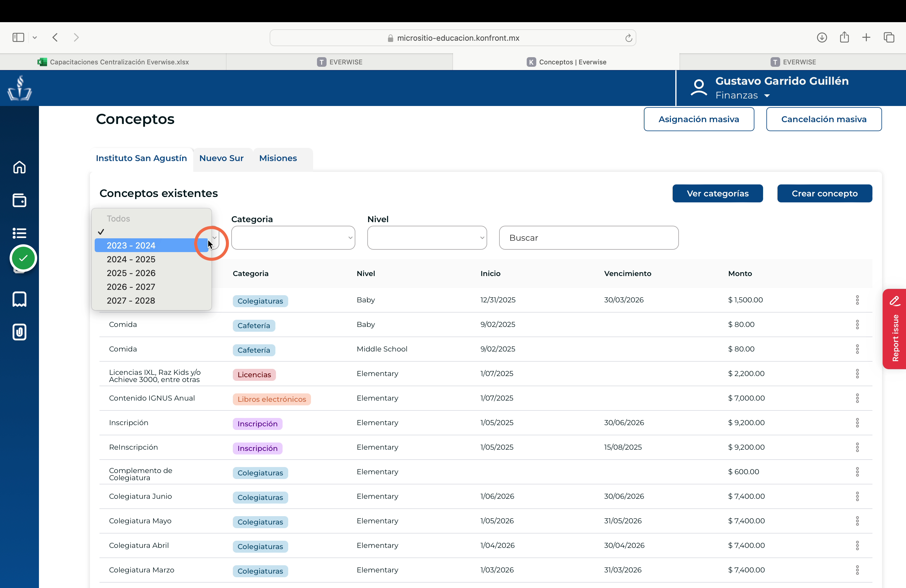The width and height of the screenshot is (906, 588).
Task: Open three-dot menu for Colegiatura Marzo row
Action: [x=857, y=570]
